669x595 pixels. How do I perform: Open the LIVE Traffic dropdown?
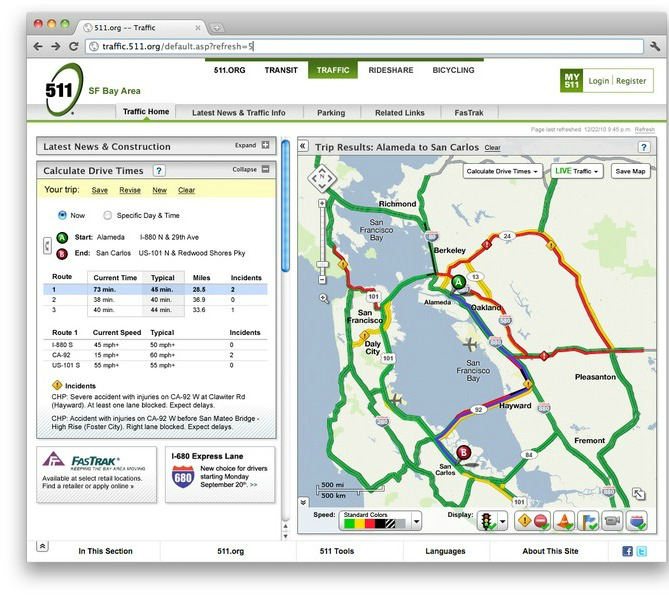click(x=577, y=171)
